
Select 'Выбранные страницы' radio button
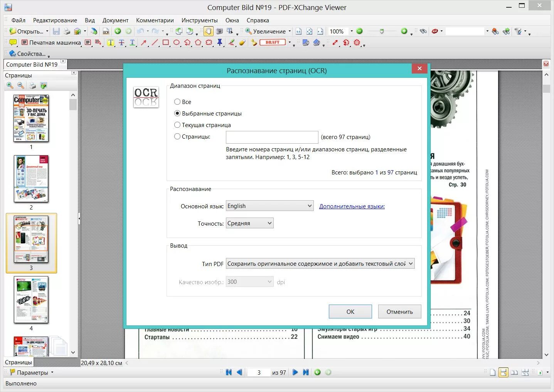click(177, 113)
